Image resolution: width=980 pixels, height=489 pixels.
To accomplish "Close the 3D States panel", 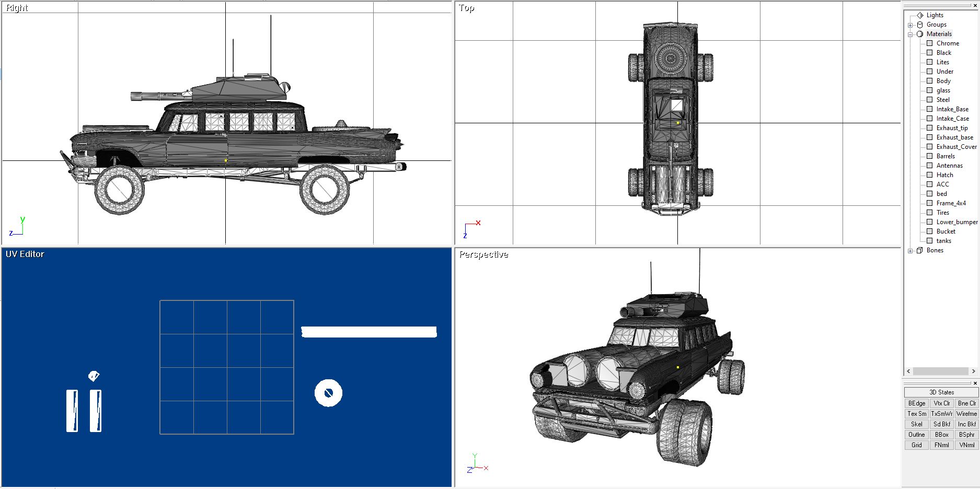I will coord(975,383).
